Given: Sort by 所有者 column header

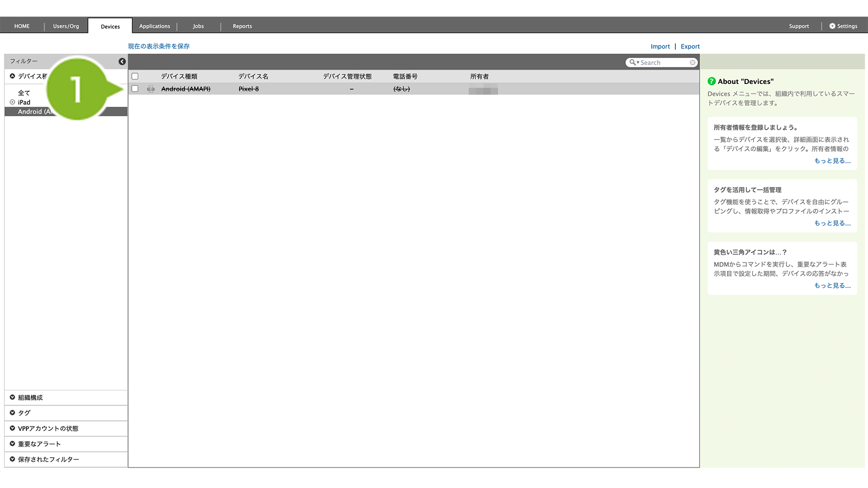Looking at the screenshot, I should point(479,76).
